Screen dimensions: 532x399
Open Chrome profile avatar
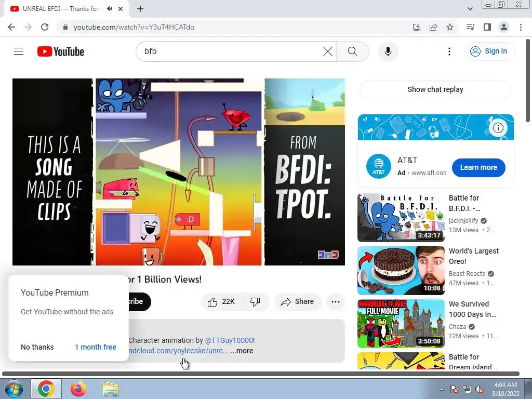[504, 27]
